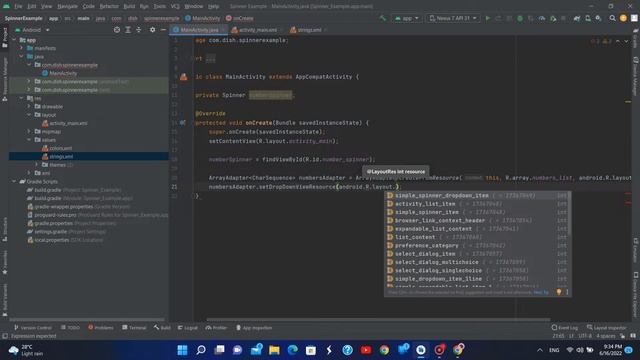
Task: Expand the manifests folder
Action: coord(22,48)
